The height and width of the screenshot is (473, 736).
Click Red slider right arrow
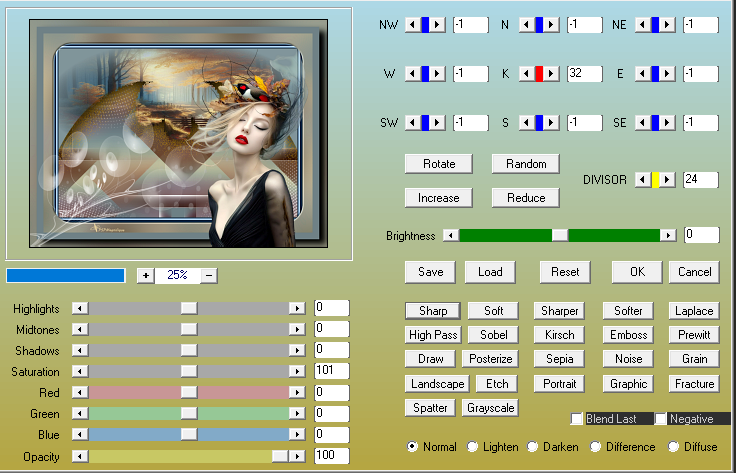coord(297,392)
